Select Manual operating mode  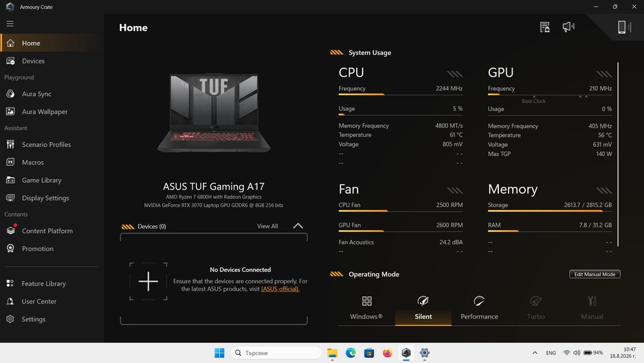point(592,308)
